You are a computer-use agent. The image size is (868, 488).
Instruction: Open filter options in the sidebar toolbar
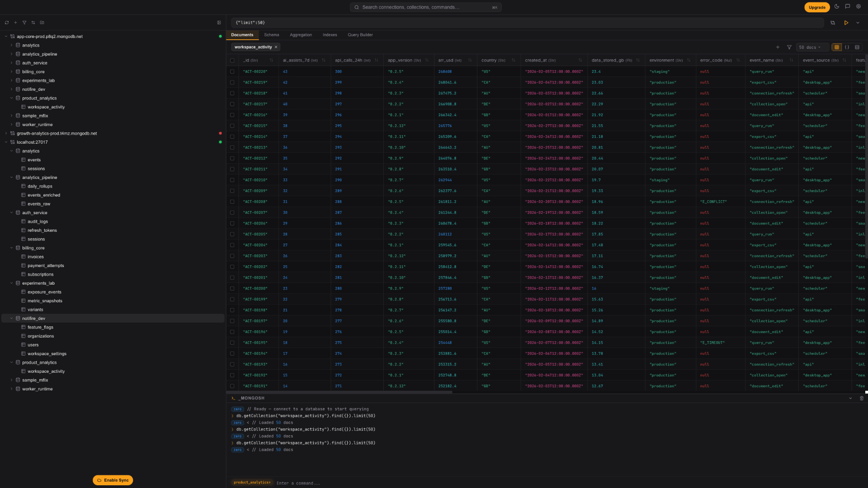click(24, 22)
